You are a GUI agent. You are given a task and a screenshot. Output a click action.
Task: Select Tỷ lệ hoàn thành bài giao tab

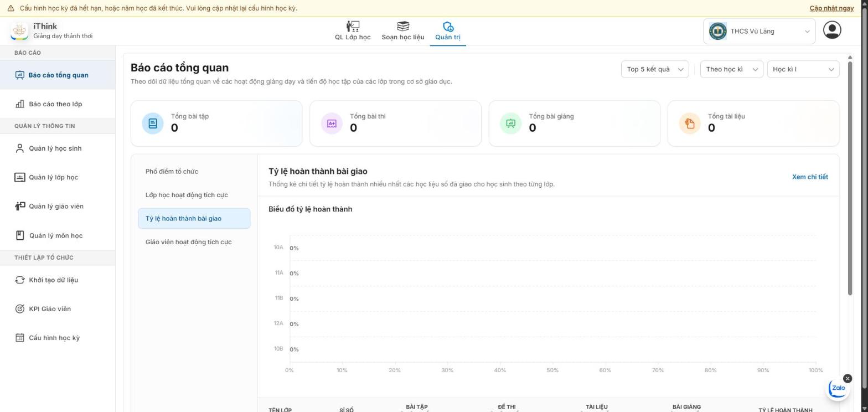coord(194,218)
